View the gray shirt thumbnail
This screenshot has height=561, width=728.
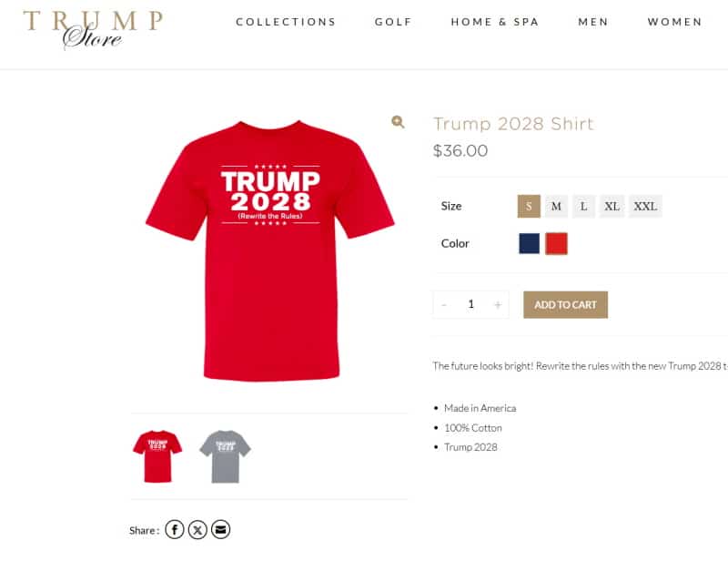pyautogui.click(x=225, y=456)
